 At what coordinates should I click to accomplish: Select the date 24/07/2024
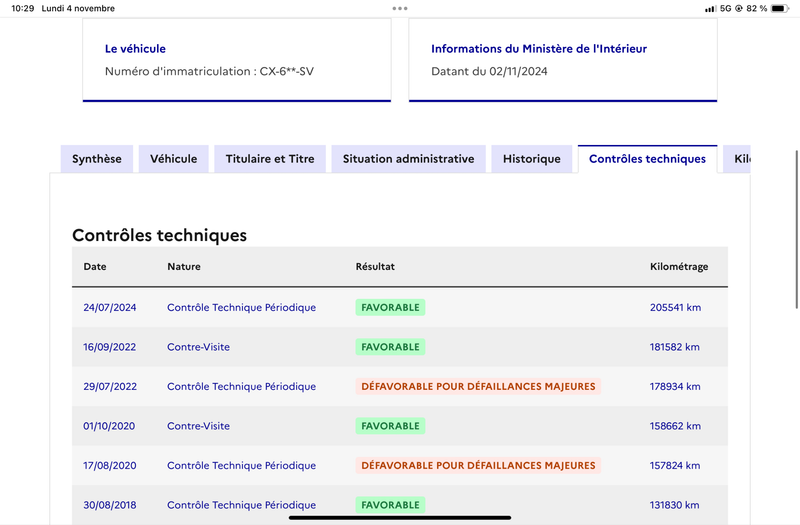pyautogui.click(x=110, y=307)
